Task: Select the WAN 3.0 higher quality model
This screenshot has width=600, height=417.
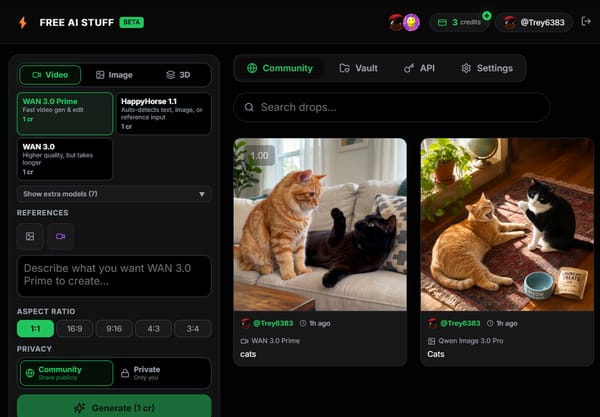Action: (65, 159)
